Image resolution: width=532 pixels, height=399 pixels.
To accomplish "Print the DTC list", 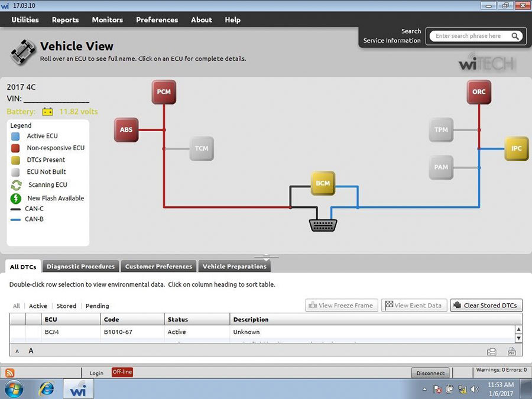I will point(492,351).
